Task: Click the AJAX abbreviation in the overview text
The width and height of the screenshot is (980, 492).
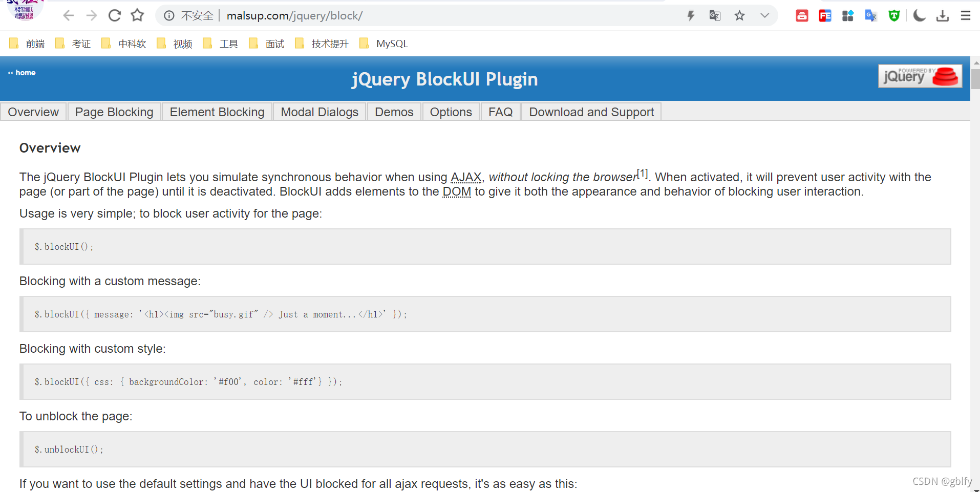Action: (466, 177)
